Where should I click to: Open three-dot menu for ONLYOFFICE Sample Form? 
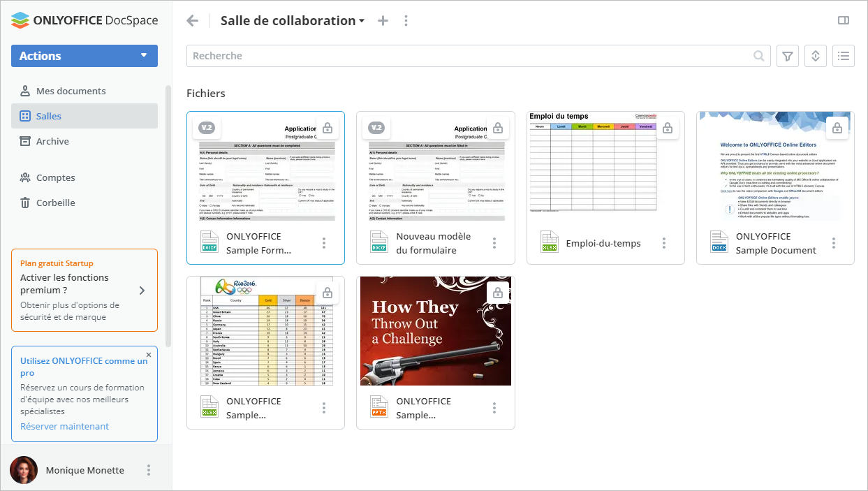(x=324, y=243)
